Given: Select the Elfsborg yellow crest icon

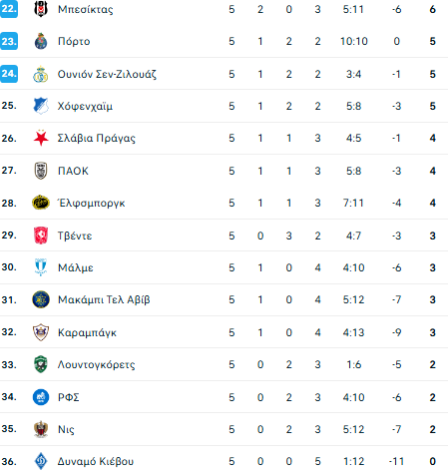Looking at the screenshot, I should pyautogui.click(x=41, y=203).
